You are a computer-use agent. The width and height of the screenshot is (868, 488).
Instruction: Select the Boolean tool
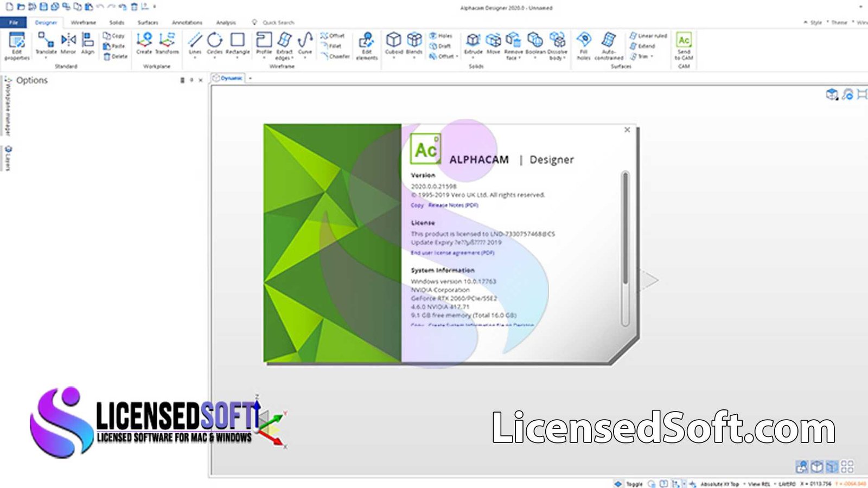tap(535, 44)
